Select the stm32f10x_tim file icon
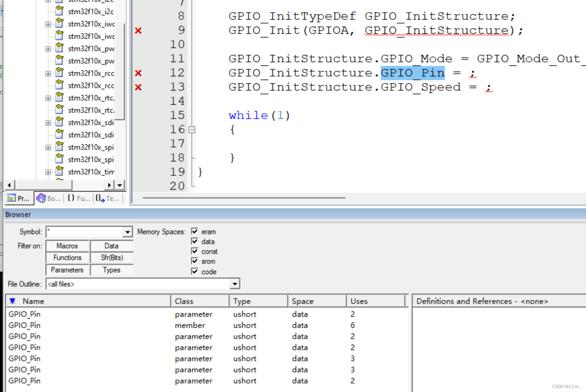 (x=60, y=172)
